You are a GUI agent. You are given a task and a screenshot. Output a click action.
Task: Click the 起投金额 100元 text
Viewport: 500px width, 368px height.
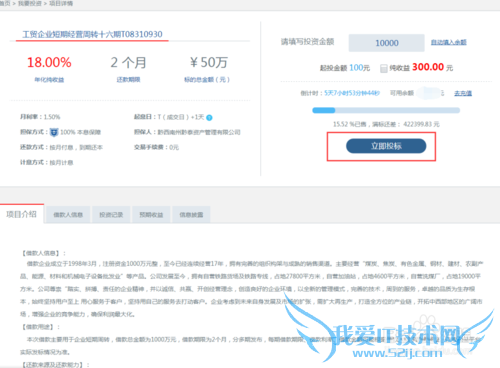(345, 68)
